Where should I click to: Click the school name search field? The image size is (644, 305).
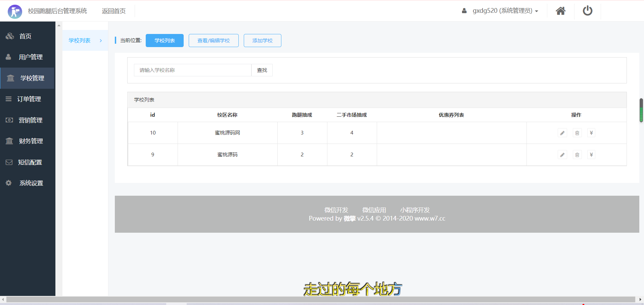coord(192,70)
